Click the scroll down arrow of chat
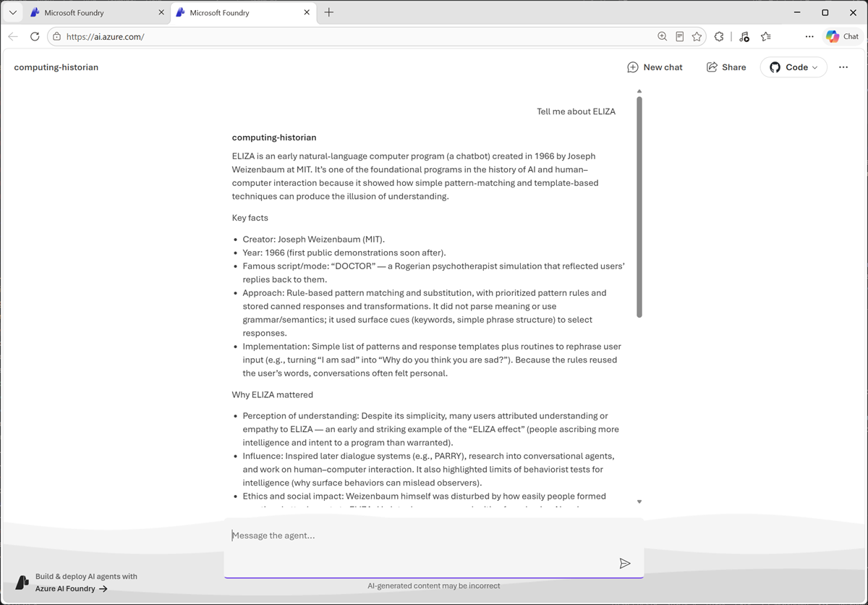 [639, 502]
